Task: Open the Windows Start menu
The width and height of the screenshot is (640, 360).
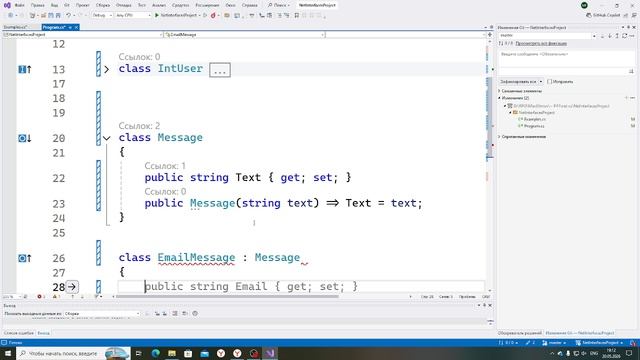Action: click(8, 353)
